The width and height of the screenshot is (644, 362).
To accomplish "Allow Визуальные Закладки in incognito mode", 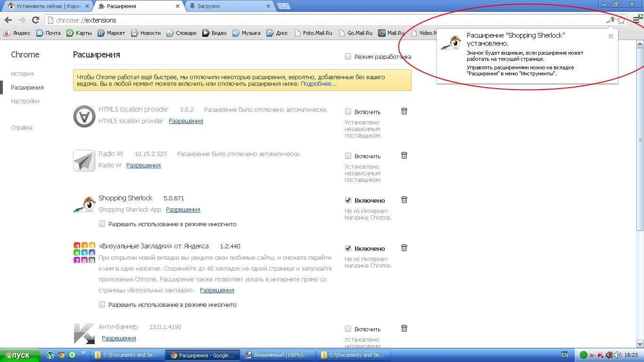I will click(x=102, y=304).
